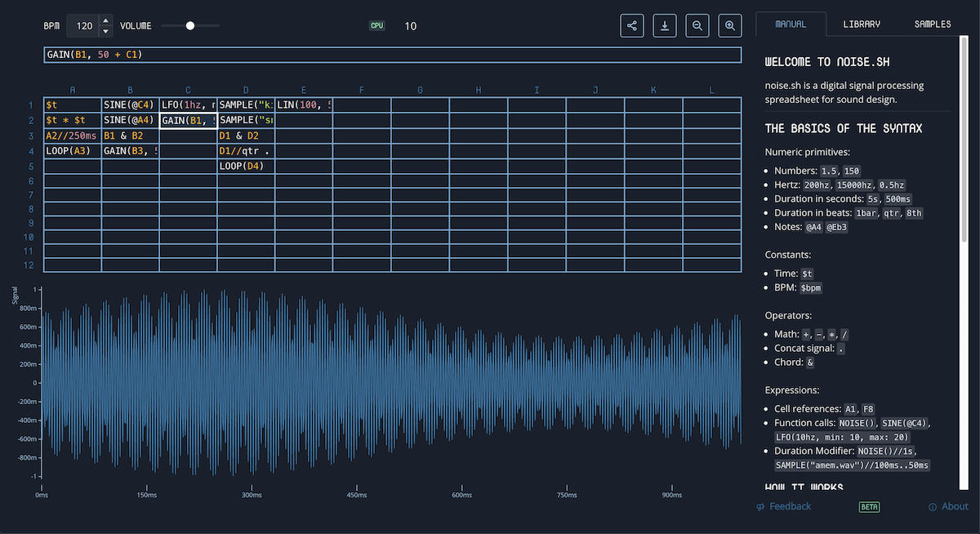980x534 pixels.
Task: Decrease BPM with the down stepper arrow
Action: point(105,30)
